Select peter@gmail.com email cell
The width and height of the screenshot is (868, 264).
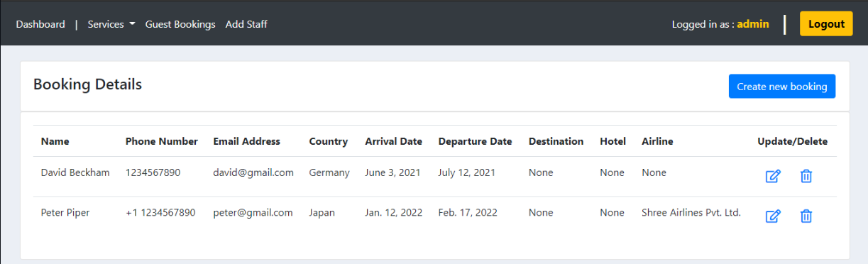[x=253, y=212]
